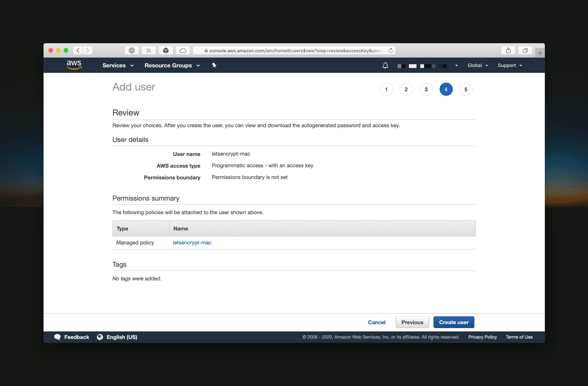Click the Feedback speech bubble icon
Screen dimensions: 588x386
(x=57, y=337)
